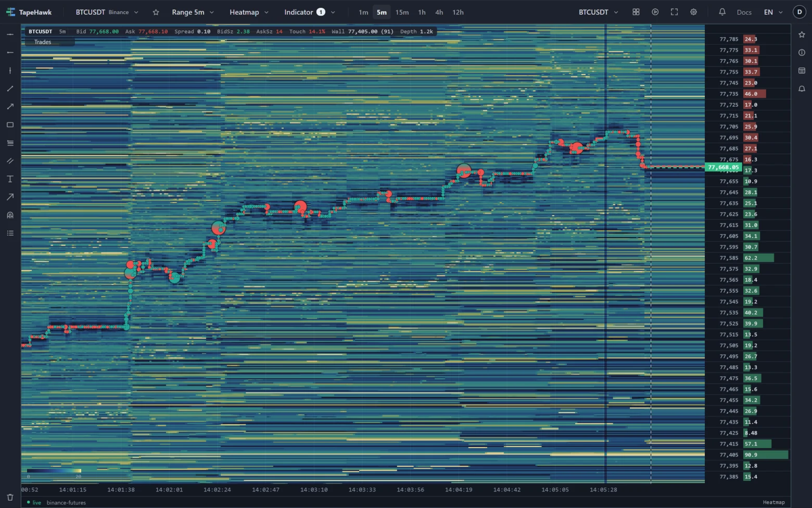Open the Docs link

(x=744, y=12)
